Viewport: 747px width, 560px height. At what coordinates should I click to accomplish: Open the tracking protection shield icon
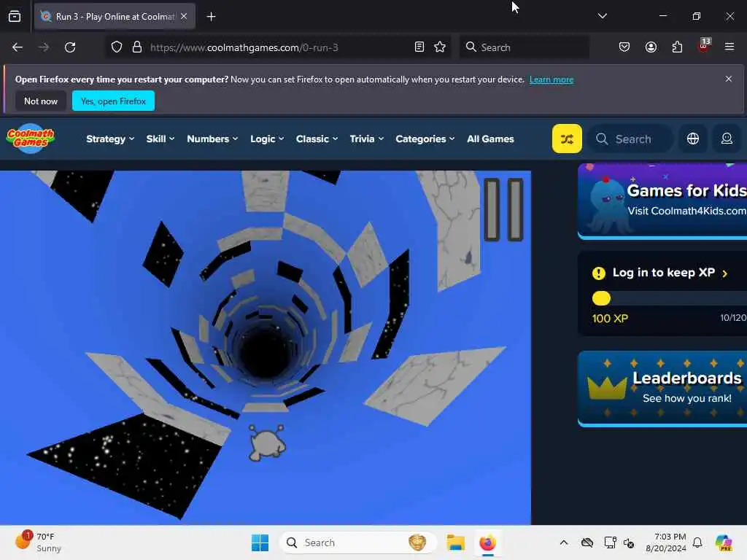pos(117,47)
